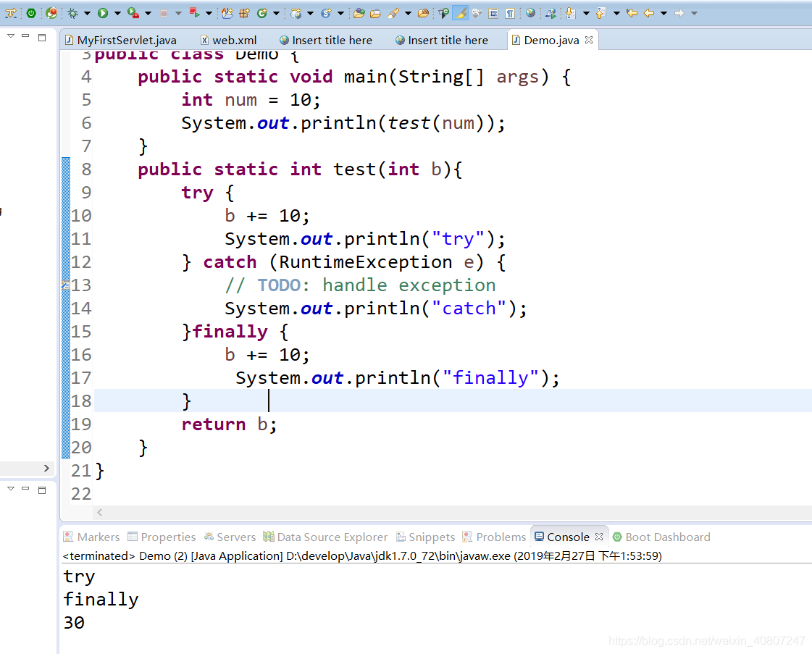
Task: Open the Debug dropdown arrow
Action: coord(87,12)
